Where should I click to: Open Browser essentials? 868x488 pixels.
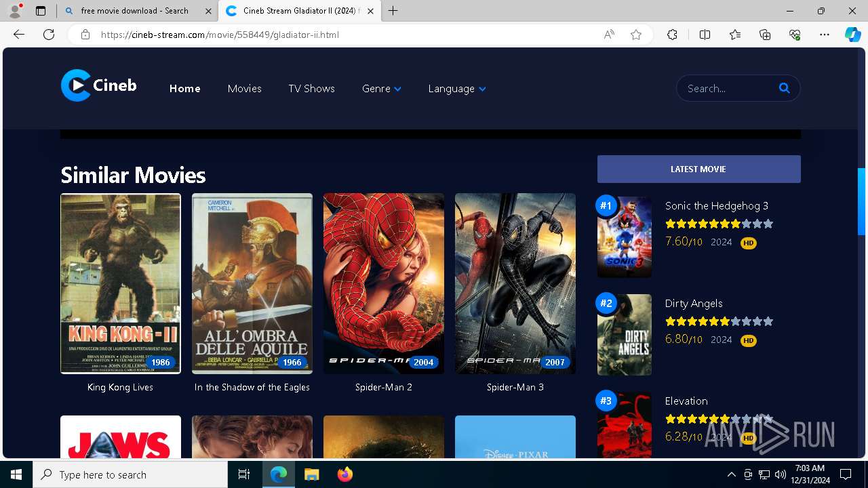coord(795,35)
